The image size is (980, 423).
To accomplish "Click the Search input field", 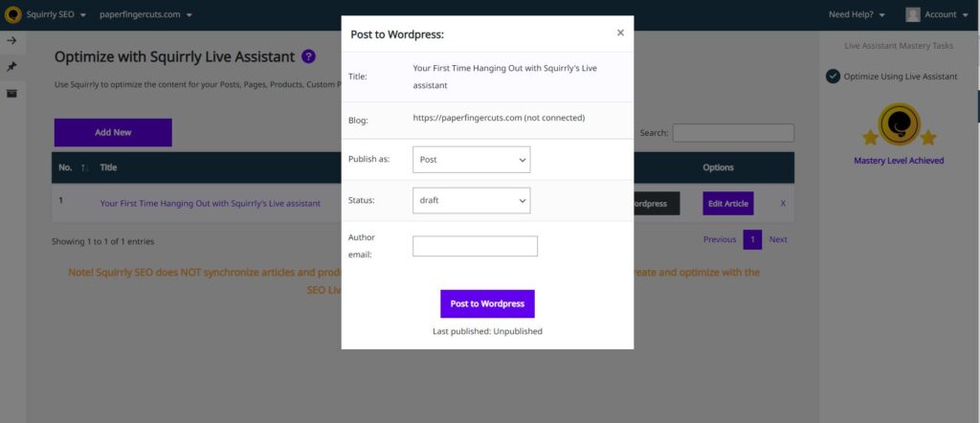I will coord(733,133).
